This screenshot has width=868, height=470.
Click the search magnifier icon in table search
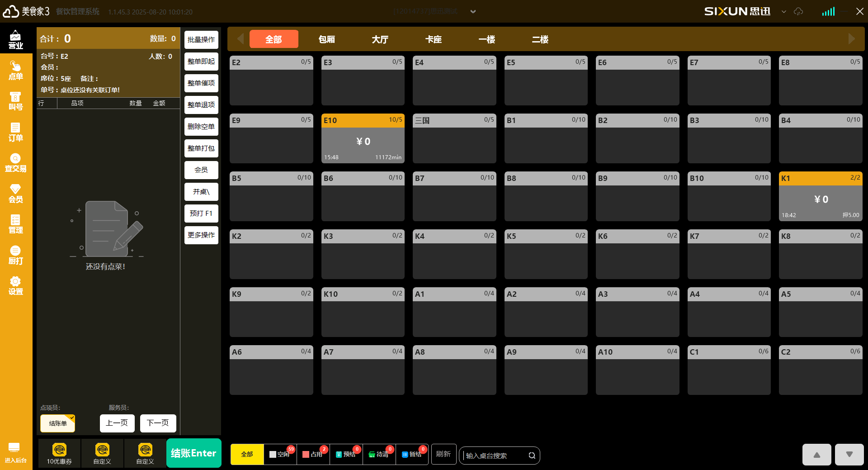532,456
